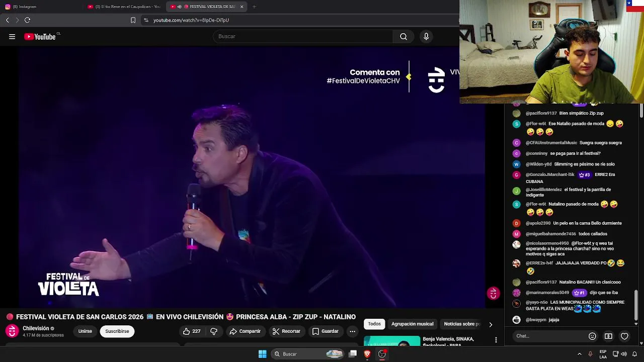Click the chat panel scrollbar
The height and width of the screenshot is (362, 644).
point(636,305)
